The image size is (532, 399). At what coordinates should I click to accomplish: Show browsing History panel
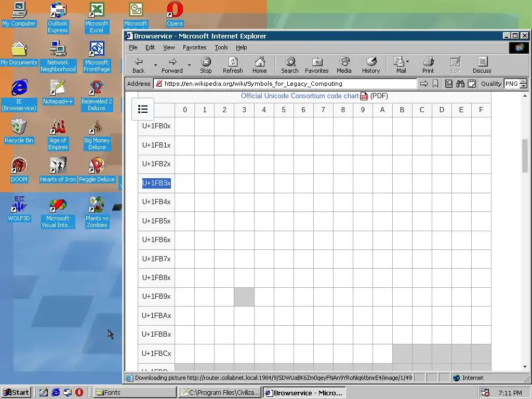coord(371,65)
